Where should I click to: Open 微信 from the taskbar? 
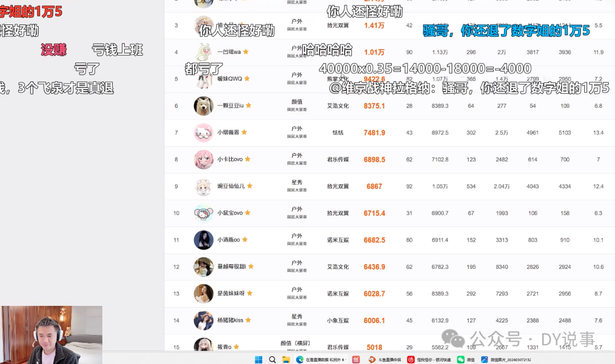tap(466, 359)
